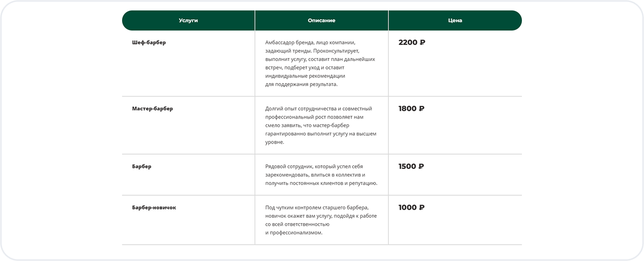Click the 1500 price number
644x261 pixels.
(x=407, y=167)
